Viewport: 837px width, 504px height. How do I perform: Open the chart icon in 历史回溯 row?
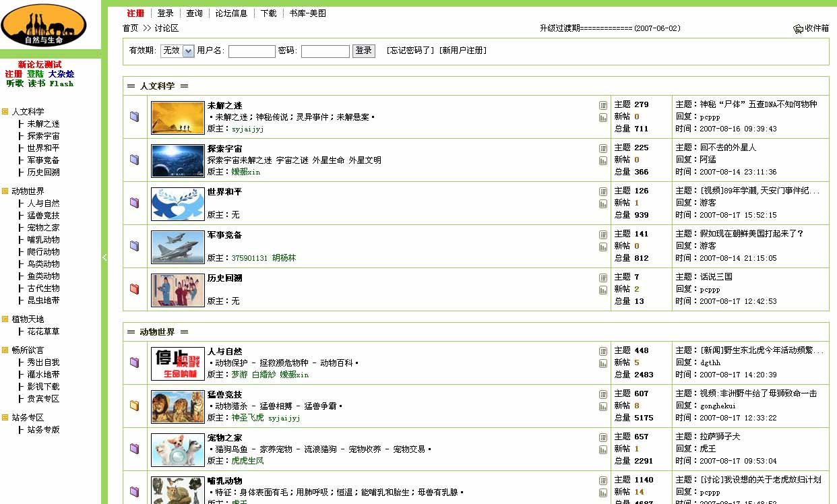[603, 290]
